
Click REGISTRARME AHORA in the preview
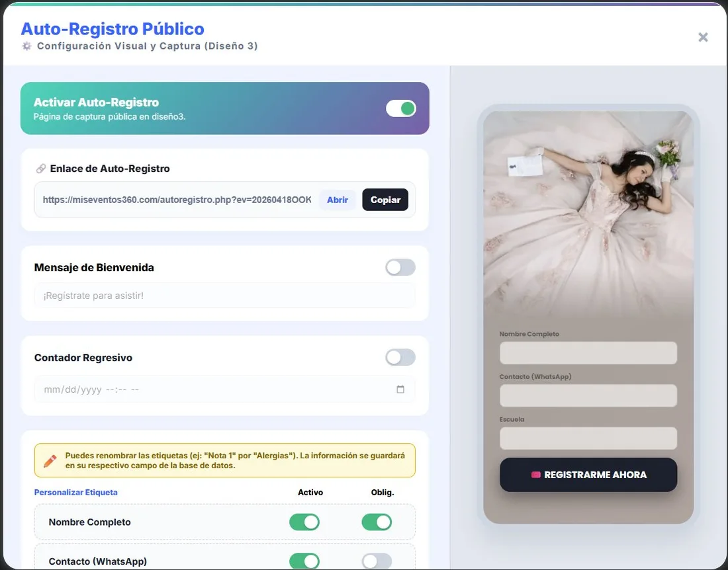pos(588,475)
